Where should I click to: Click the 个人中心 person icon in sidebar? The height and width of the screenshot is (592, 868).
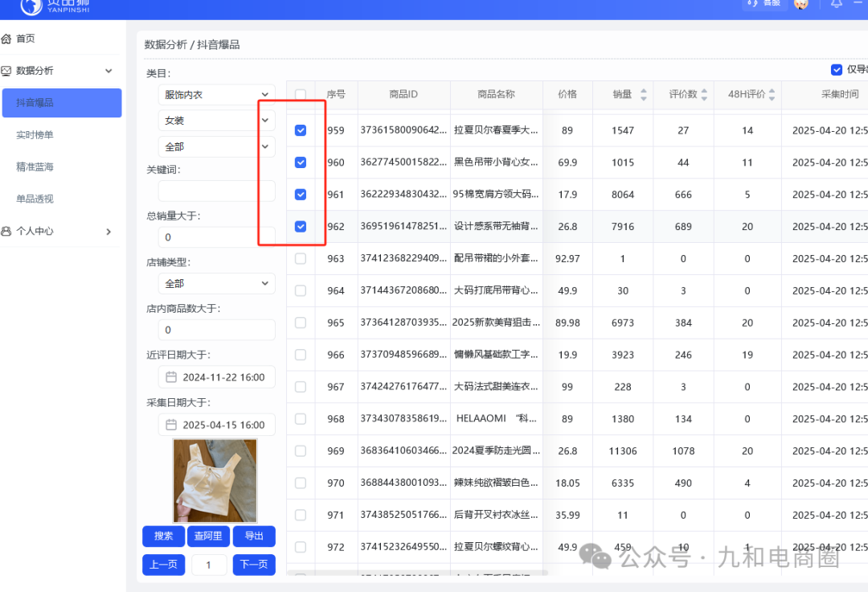pyautogui.click(x=9, y=231)
